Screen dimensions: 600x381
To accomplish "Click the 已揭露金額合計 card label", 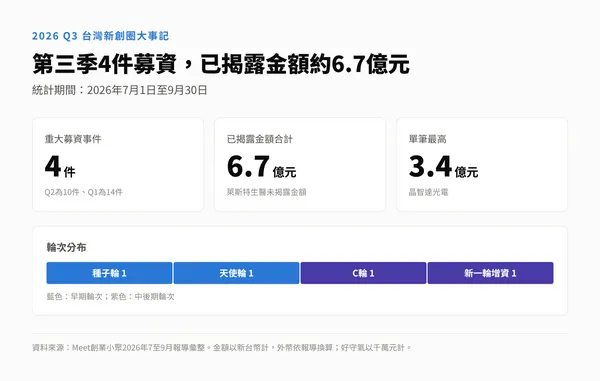I will (x=259, y=139).
